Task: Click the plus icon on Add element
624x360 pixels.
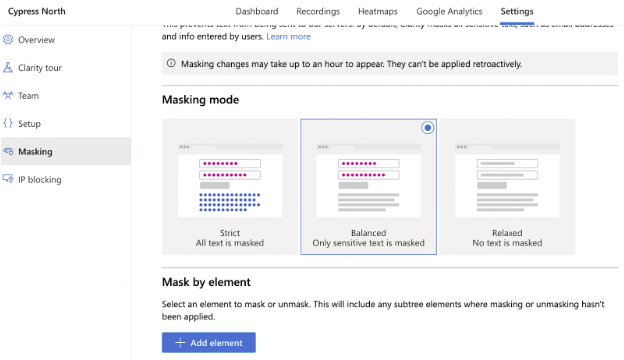Action: pyautogui.click(x=180, y=342)
